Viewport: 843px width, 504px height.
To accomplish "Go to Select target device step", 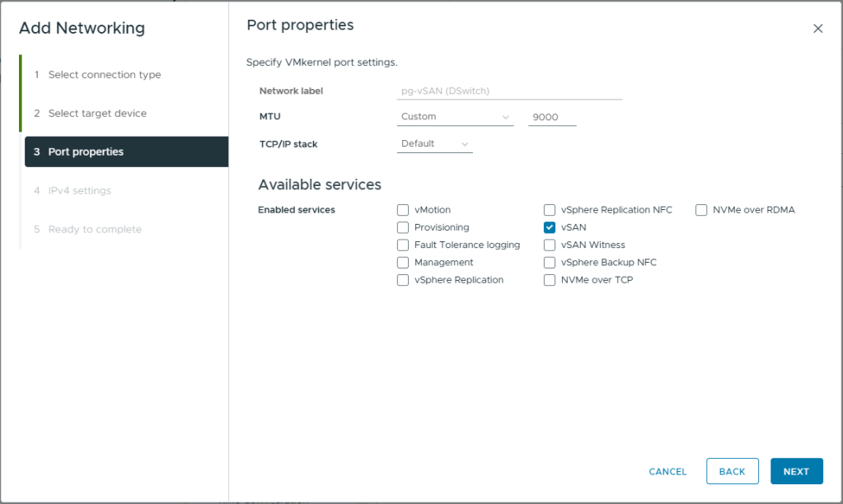I will 97,114.
